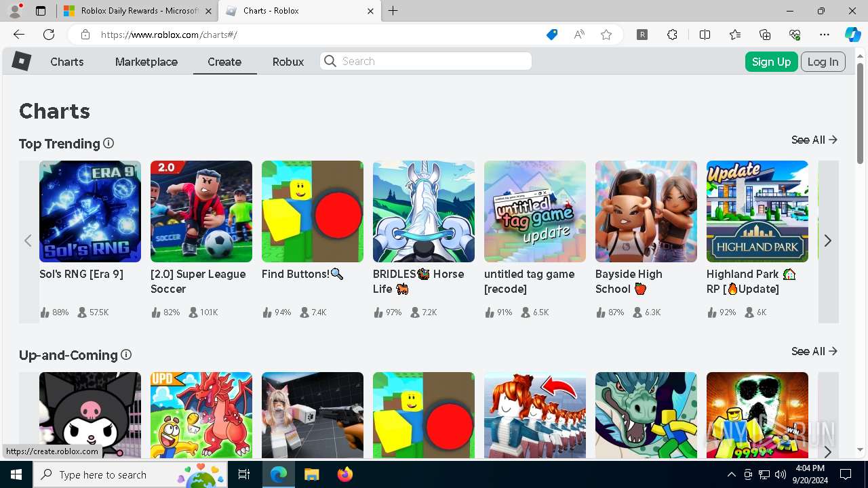Click the Log In button
The image size is (868, 488).
click(x=823, y=62)
